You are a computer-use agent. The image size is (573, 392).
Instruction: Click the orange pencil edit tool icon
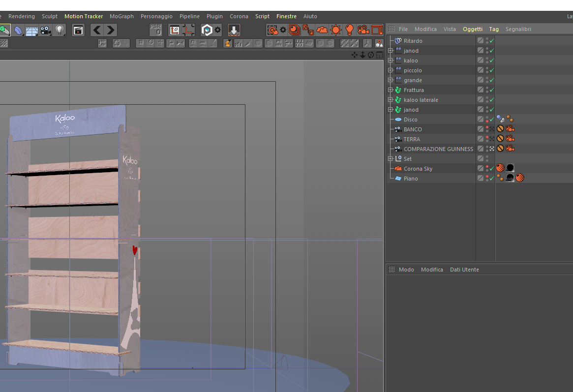pyautogui.click(x=228, y=43)
